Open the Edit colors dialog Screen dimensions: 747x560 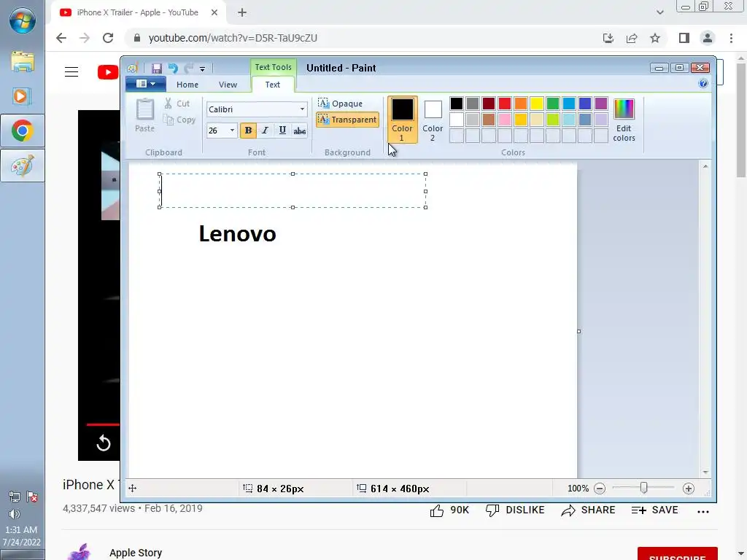click(x=624, y=120)
